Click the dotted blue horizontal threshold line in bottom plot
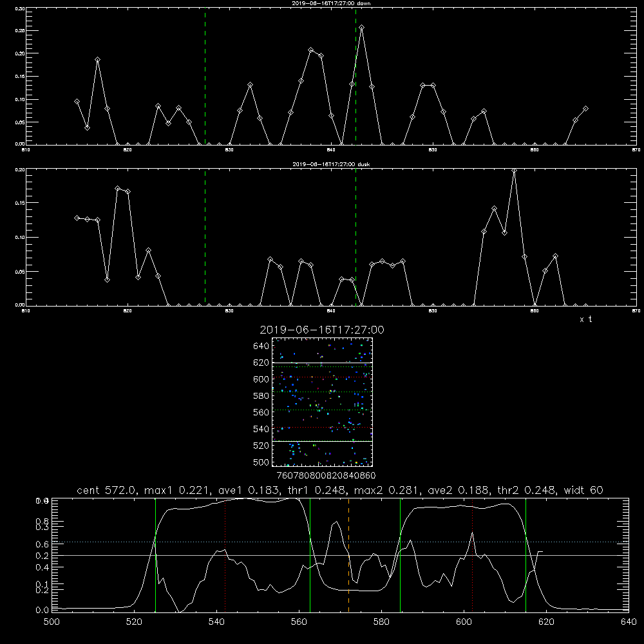 [340, 542]
